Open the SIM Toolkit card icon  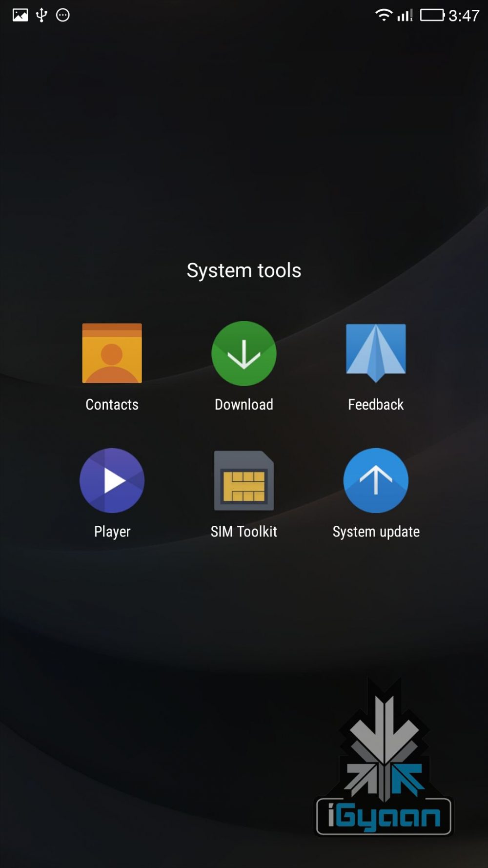(x=244, y=481)
